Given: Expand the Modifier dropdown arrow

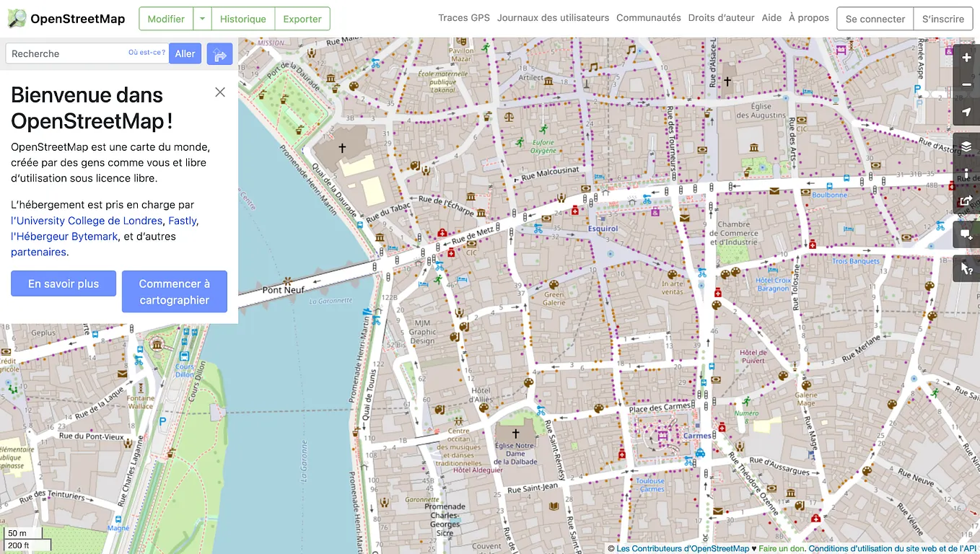Looking at the screenshot, I should tap(201, 19).
